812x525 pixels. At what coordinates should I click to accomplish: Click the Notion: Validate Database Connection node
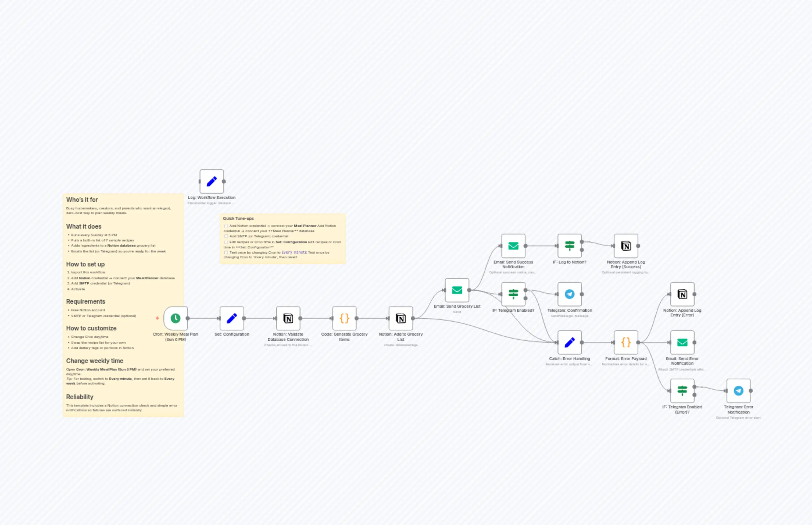point(288,318)
